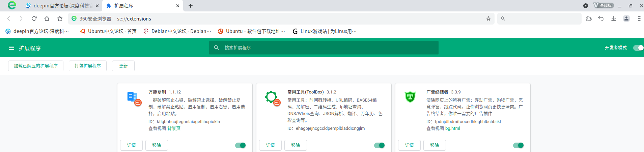
Task: Close the deepin官方论坛 tab
Action: tap(97, 6)
